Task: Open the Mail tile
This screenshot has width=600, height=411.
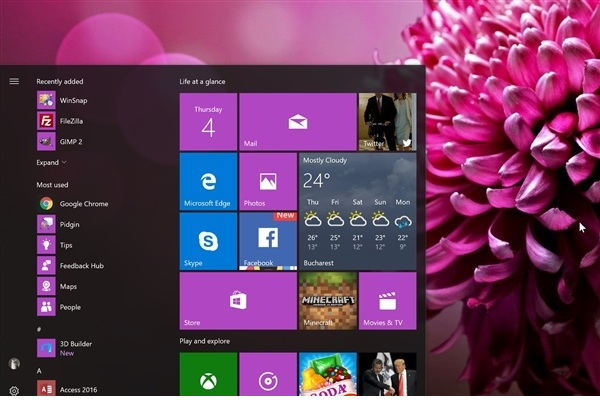Action: pos(298,122)
